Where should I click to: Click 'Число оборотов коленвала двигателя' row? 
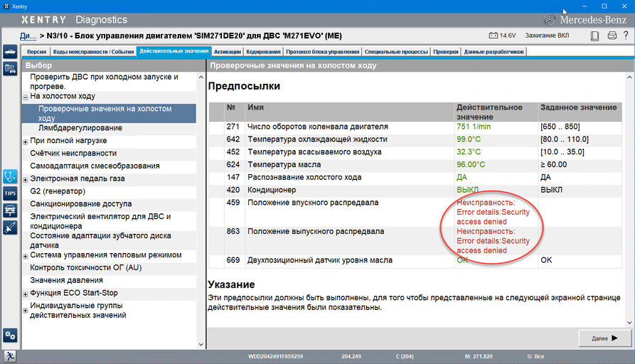[415, 127]
